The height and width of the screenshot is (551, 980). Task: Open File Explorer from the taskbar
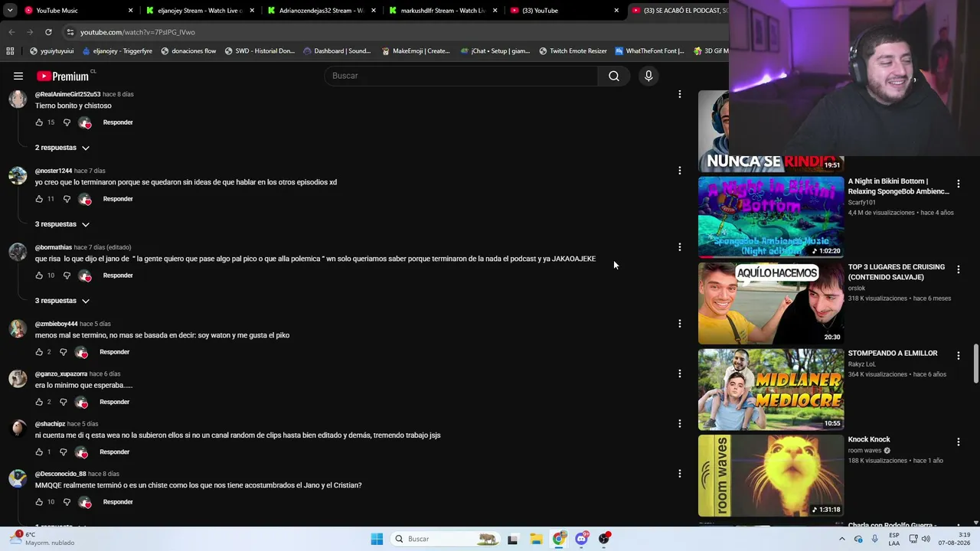click(x=536, y=539)
